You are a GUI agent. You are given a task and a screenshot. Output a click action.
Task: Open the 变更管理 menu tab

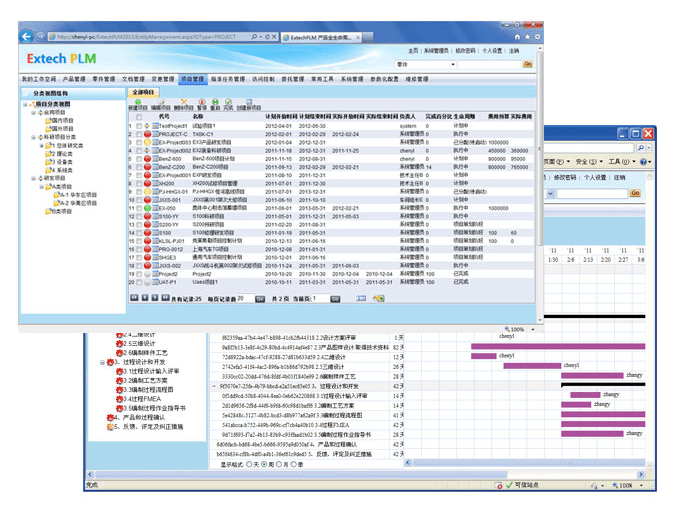pos(163,79)
